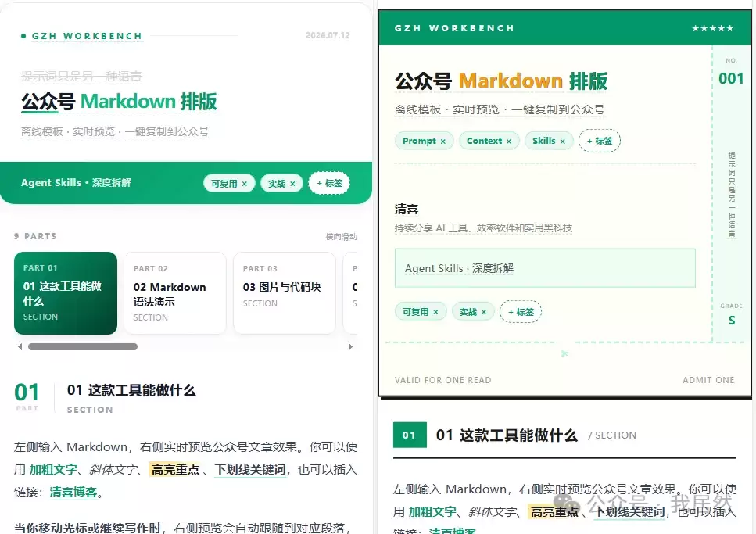This screenshot has width=756, height=534.
Task: Click 加粗文字 in the left preview paragraph
Action: tap(53, 469)
